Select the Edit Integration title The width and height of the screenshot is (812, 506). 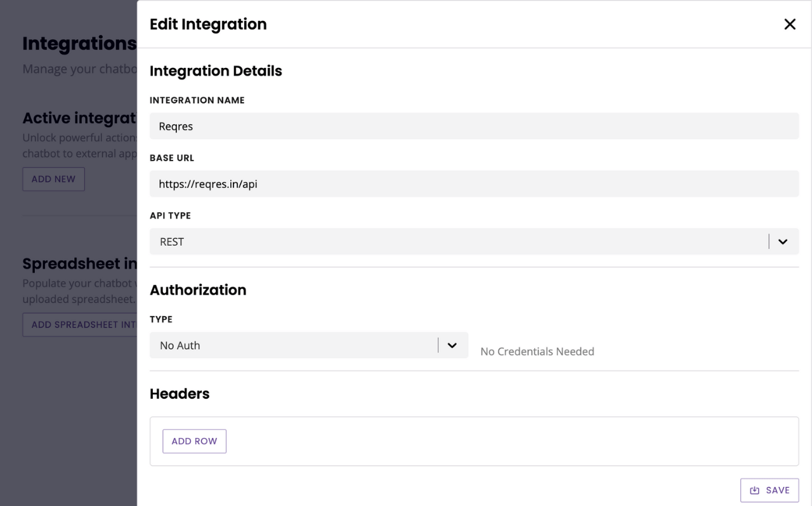click(207, 24)
